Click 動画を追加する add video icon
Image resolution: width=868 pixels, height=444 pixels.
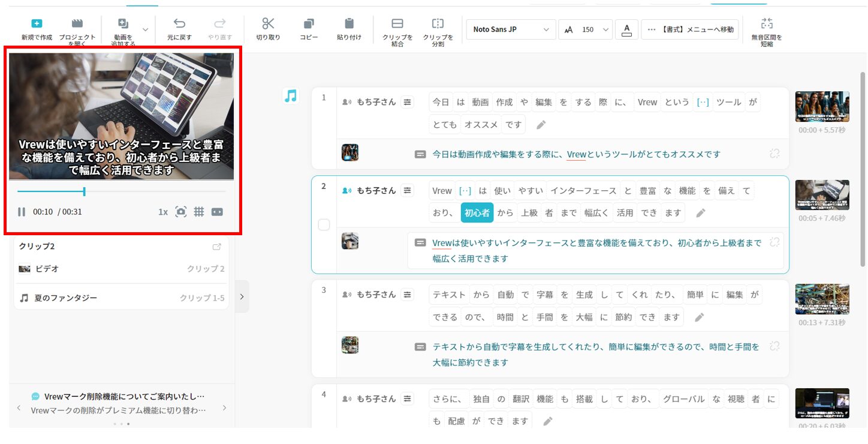pos(123,24)
